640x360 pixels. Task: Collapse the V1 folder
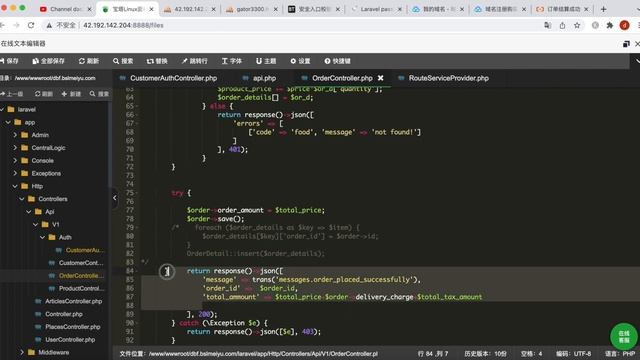(x=36, y=224)
